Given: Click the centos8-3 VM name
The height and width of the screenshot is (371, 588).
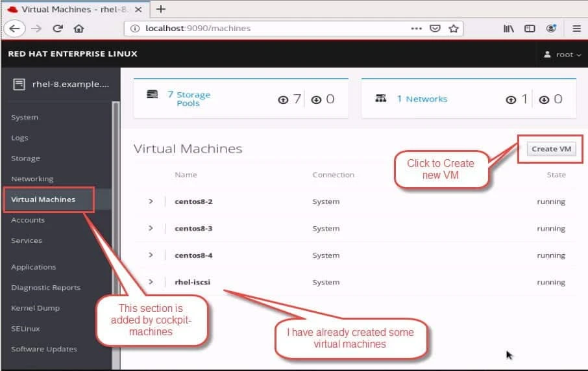Looking at the screenshot, I should coord(193,228).
